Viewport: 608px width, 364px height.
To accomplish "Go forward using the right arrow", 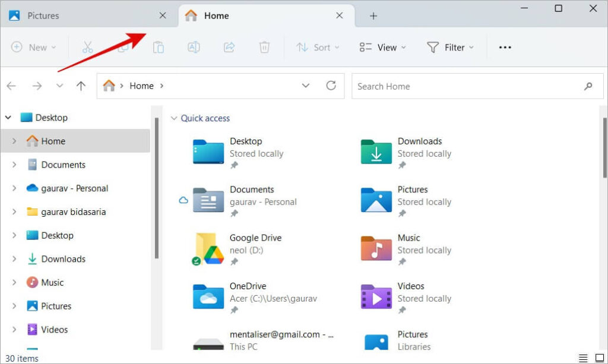I will (x=37, y=86).
